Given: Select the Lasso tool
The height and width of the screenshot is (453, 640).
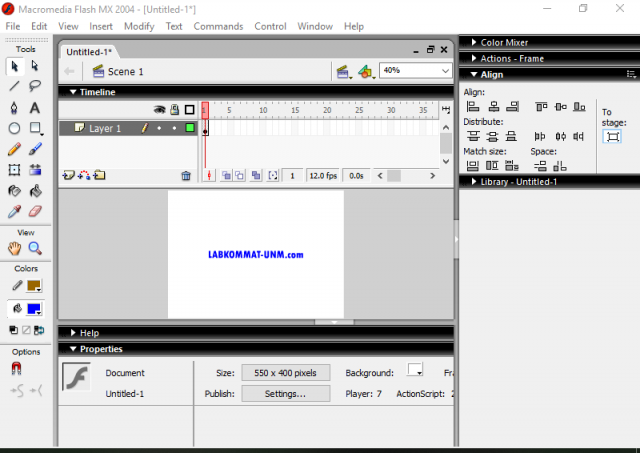Looking at the screenshot, I should (x=35, y=86).
